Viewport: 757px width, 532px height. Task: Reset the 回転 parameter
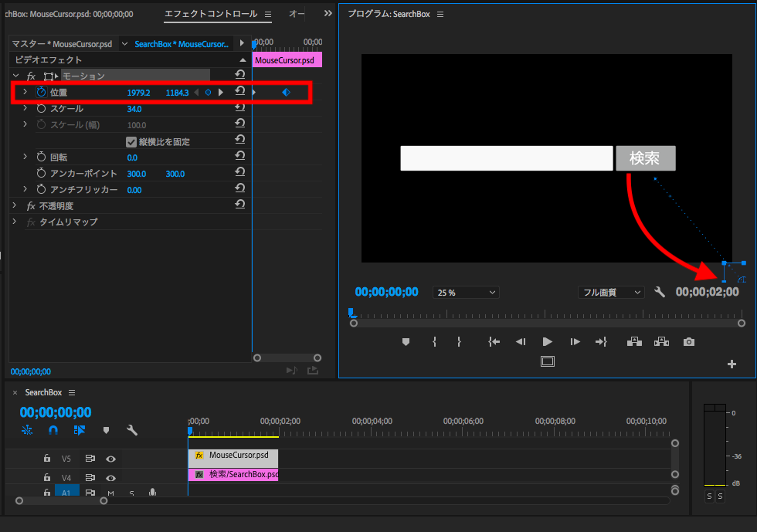tap(239, 157)
